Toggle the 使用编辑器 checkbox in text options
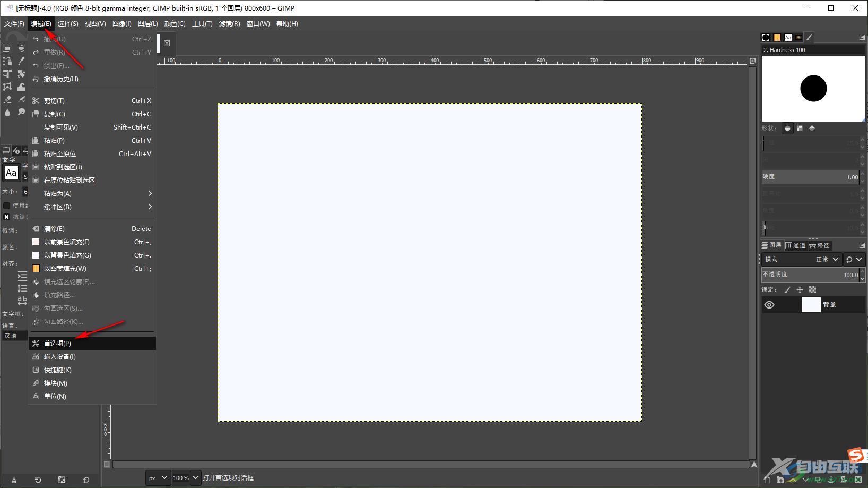The image size is (868, 488). pos(6,206)
